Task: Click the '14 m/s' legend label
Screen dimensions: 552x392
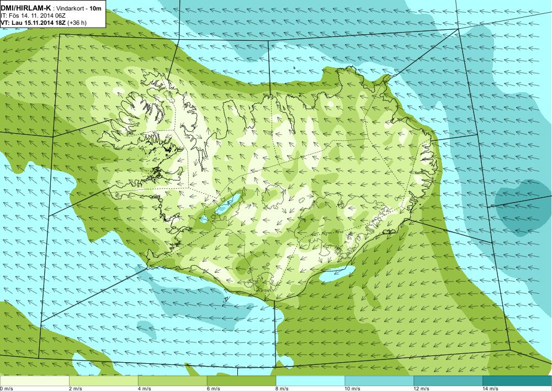Action: click(x=491, y=389)
